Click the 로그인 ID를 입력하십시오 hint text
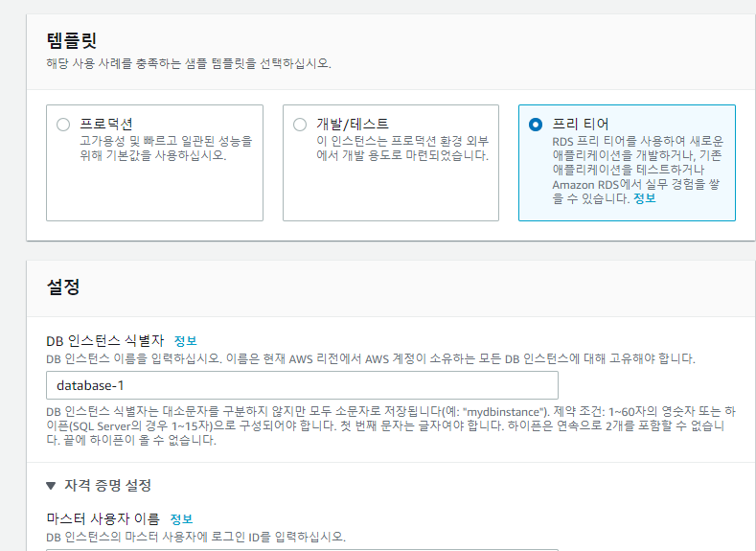 (196, 537)
